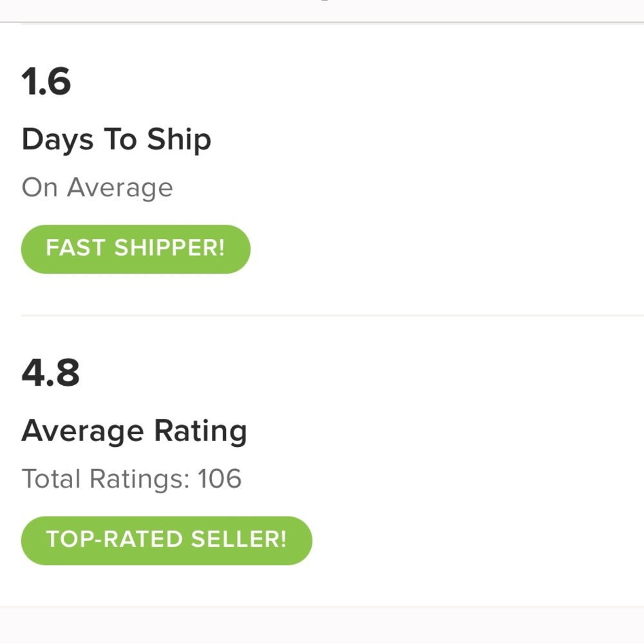Select the Average Rating heading
This screenshot has width=644, height=644.
[134, 430]
